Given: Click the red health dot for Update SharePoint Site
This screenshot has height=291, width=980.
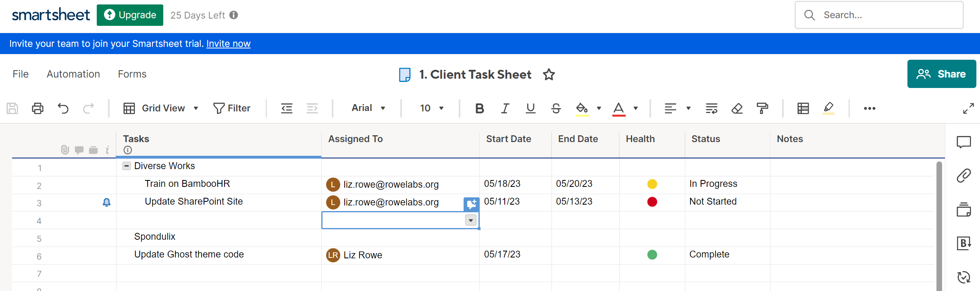Looking at the screenshot, I should click(x=652, y=202).
